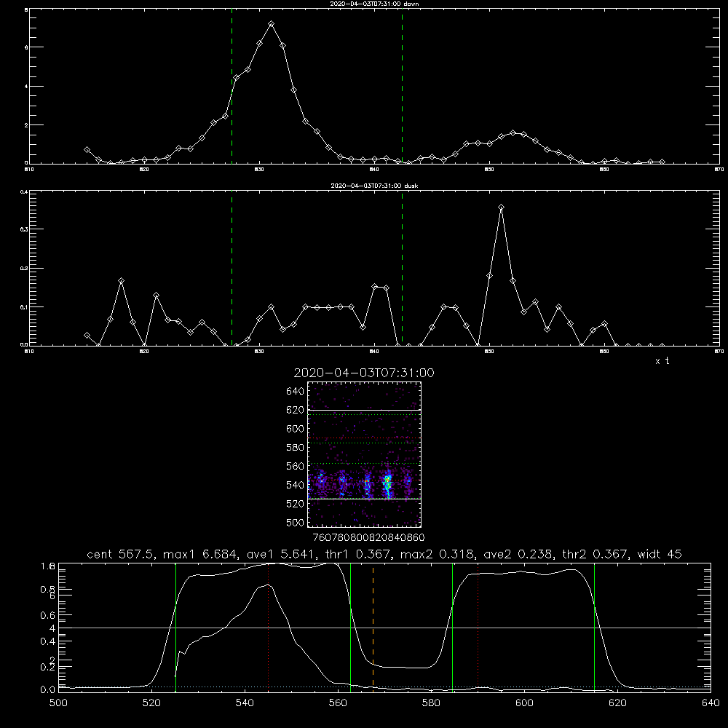Click the 640 tick label on the bottom plot x-axis

711,703
